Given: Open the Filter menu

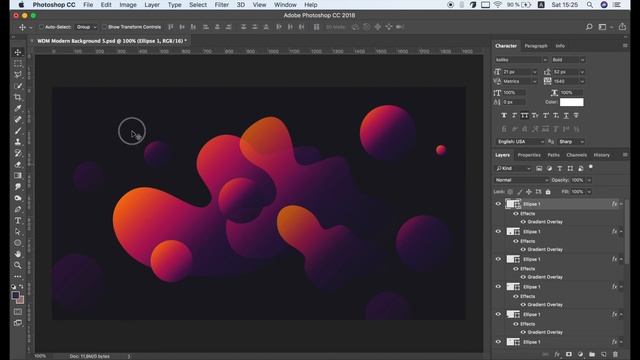Looking at the screenshot, I should pyautogui.click(x=222, y=5).
